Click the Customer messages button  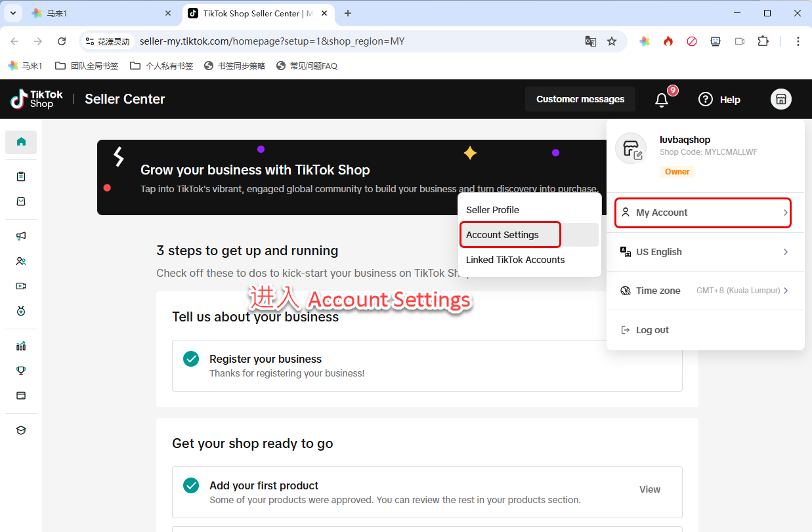tap(580, 99)
